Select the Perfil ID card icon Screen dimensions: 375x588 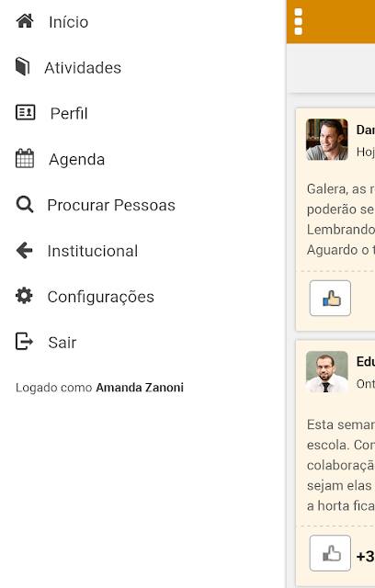coord(25,112)
